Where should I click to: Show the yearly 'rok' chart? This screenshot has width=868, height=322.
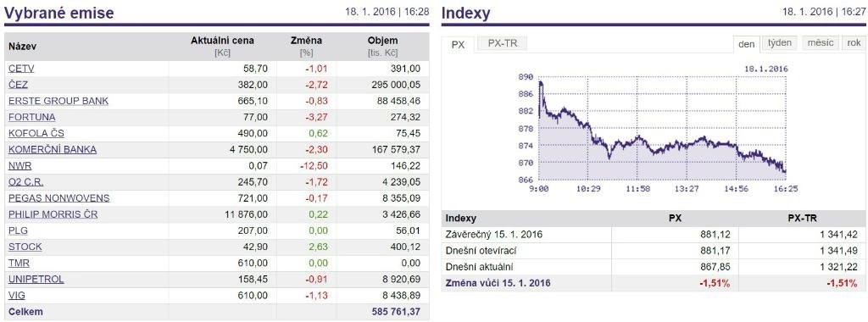click(x=854, y=42)
